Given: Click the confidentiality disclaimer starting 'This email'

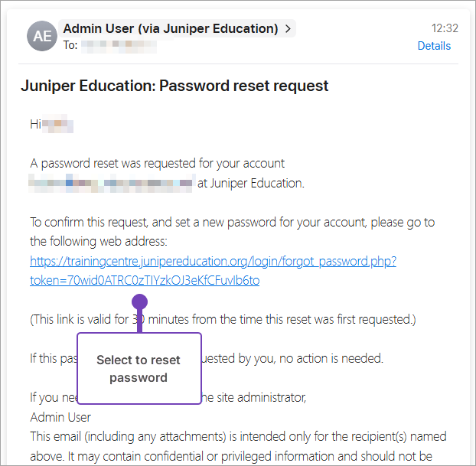Looking at the screenshot, I should click(x=238, y=437).
